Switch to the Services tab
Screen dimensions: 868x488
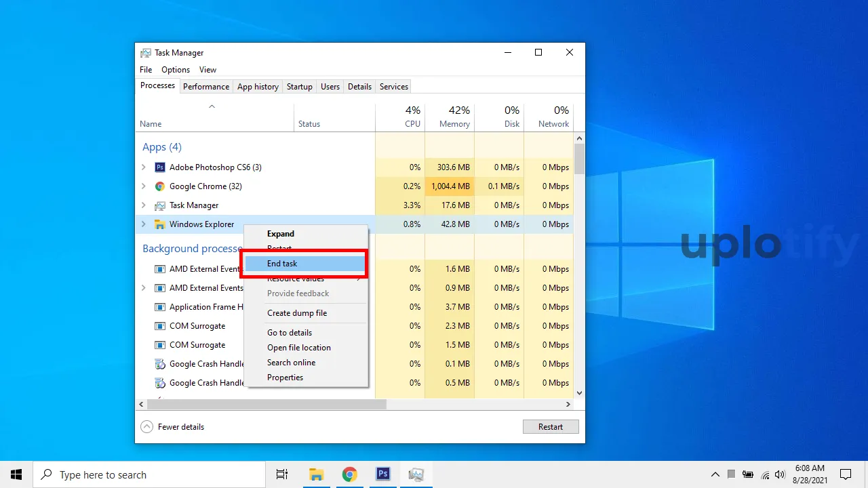tap(394, 87)
